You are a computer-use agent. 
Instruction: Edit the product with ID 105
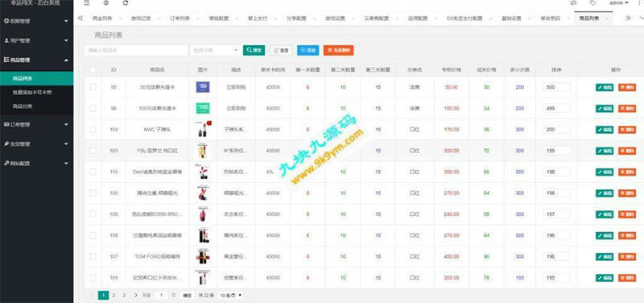[x=605, y=193]
